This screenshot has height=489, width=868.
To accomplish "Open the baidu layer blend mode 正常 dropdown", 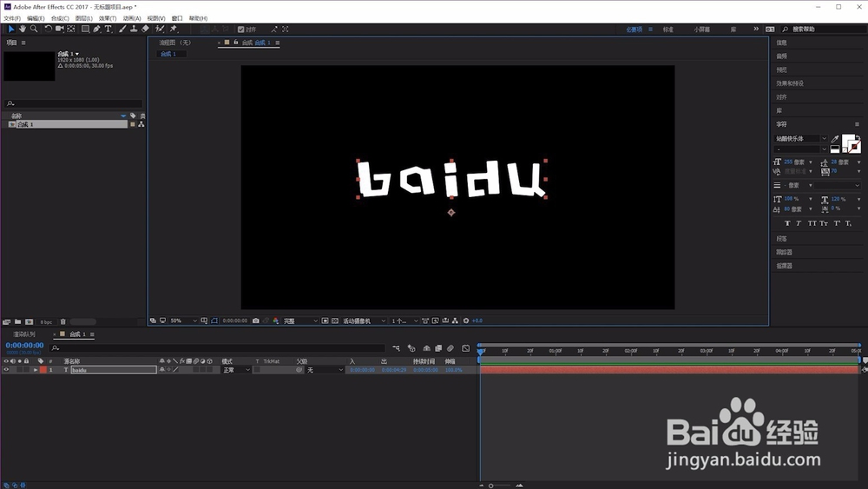I will [x=236, y=370].
